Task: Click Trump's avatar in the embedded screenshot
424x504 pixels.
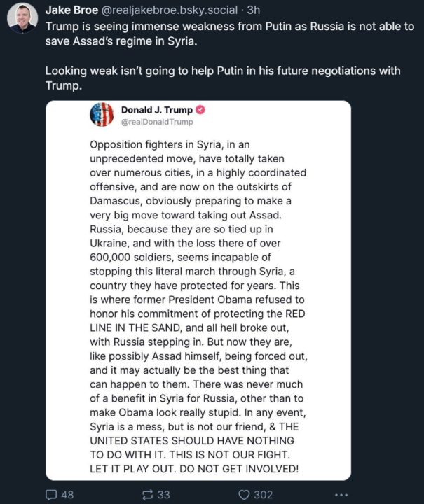Action: tap(102, 115)
